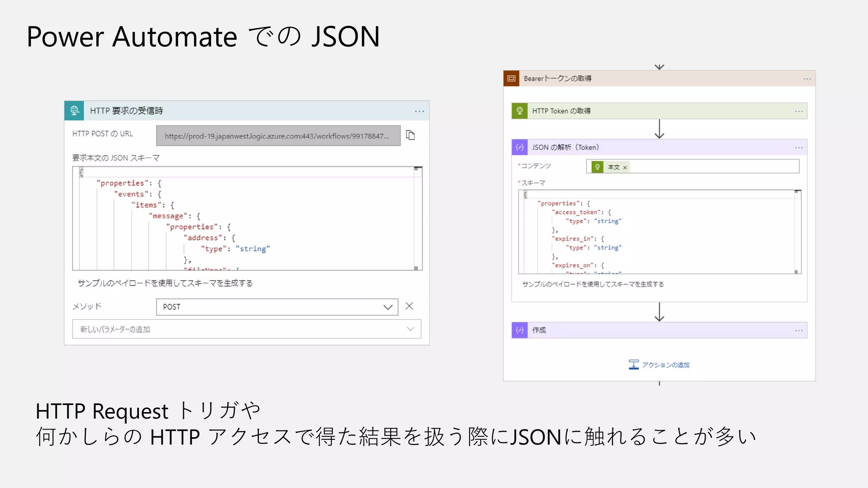Click the HTTP request trigger globe icon
The height and width of the screenshot is (488, 868).
[74, 111]
